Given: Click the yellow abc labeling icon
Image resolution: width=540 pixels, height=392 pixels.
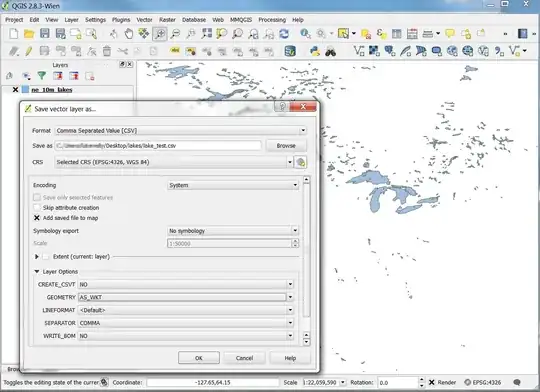Looking at the screenshot, I should point(175,51).
